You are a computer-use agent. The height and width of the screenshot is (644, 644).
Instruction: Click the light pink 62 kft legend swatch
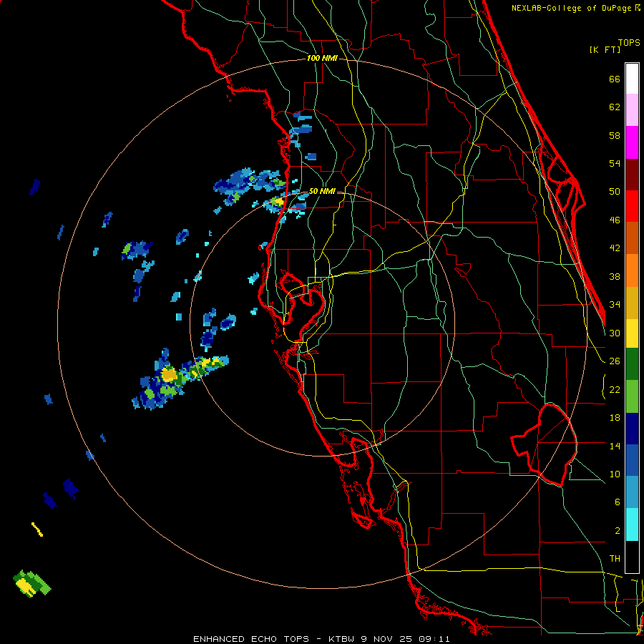[x=632, y=110]
